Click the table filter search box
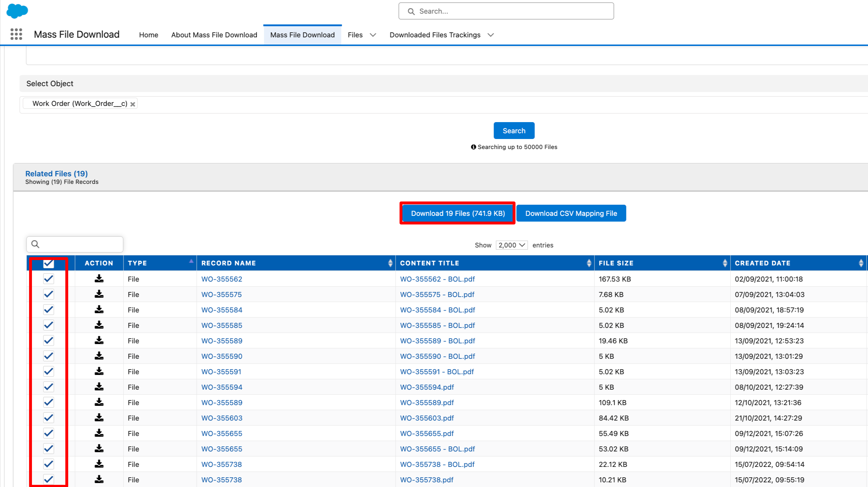The image size is (868, 487). [75, 244]
